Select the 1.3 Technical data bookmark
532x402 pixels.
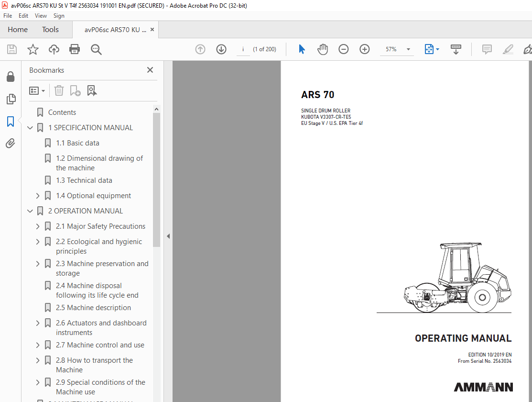click(84, 180)
